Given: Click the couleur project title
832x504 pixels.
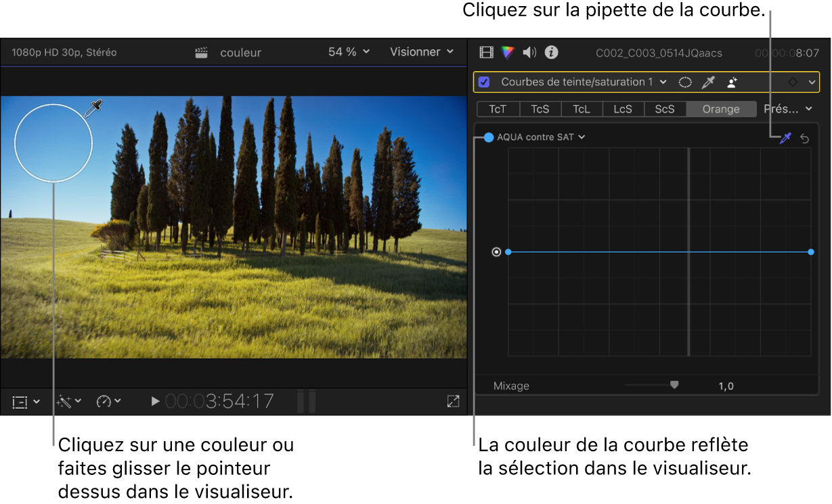Looking at the screenshot, I should click(240, 53).
